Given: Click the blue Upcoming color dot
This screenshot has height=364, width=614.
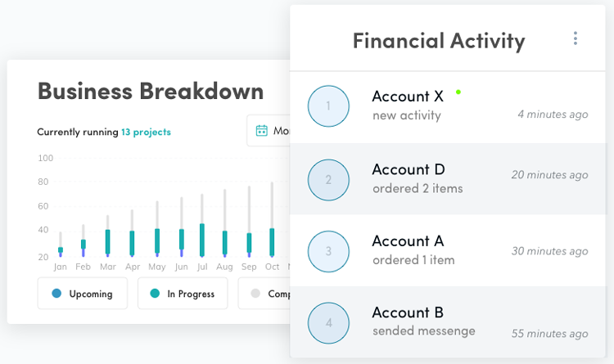Looking at the screenshot, I should 56,293.
